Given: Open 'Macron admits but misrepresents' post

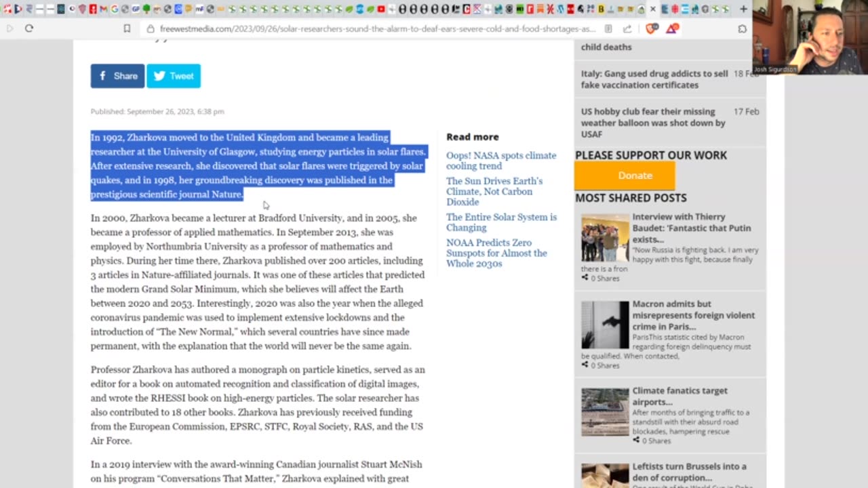Looking at the screenshot, I should tap(694, 315).
